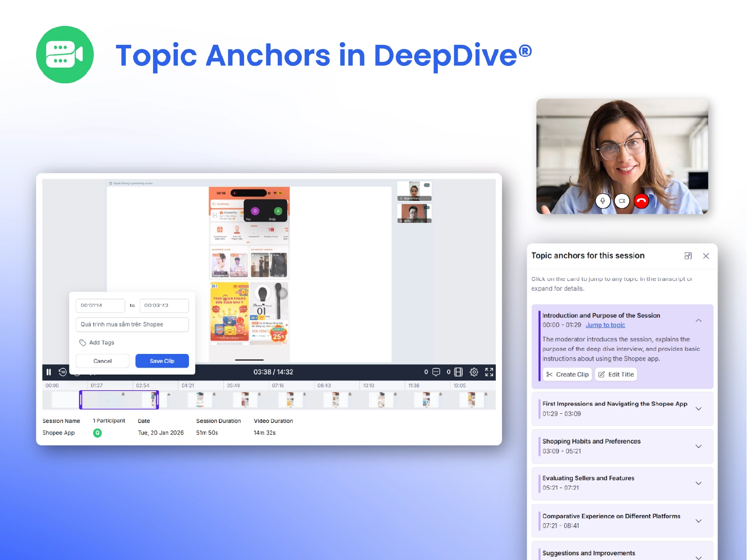Screen dimensions: 747x560
Task: Click Save Clip button
Action: pos(162,361)
